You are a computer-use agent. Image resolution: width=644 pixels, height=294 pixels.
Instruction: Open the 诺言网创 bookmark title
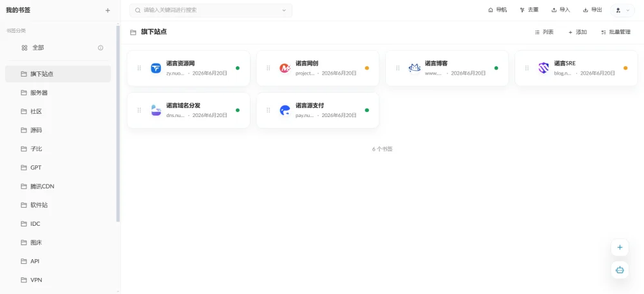(307, 64)
